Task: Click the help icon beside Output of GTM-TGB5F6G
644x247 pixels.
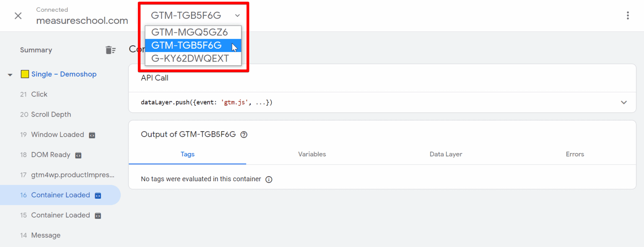Action: [244, 135]
